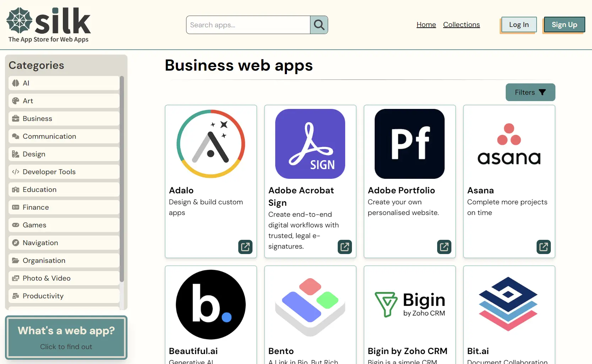Click What's a web app? banner
The height and width of the screenshot is (364, 592).
66,337
